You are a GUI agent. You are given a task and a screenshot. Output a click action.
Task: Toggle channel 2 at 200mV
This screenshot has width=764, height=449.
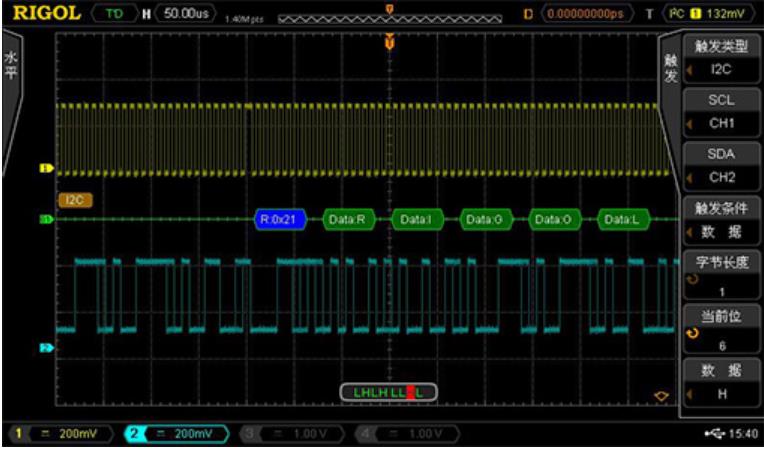(x=176, y=434)
